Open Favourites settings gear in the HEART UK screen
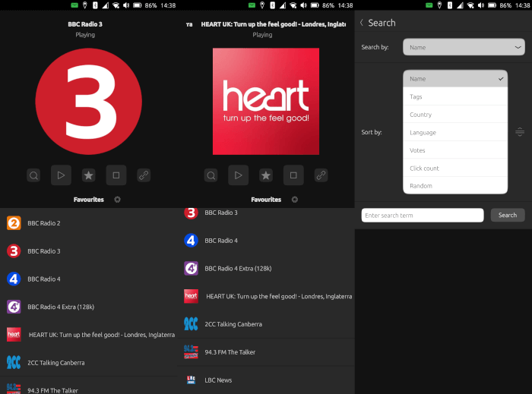The image size is (532, 394). coord(295,200)
